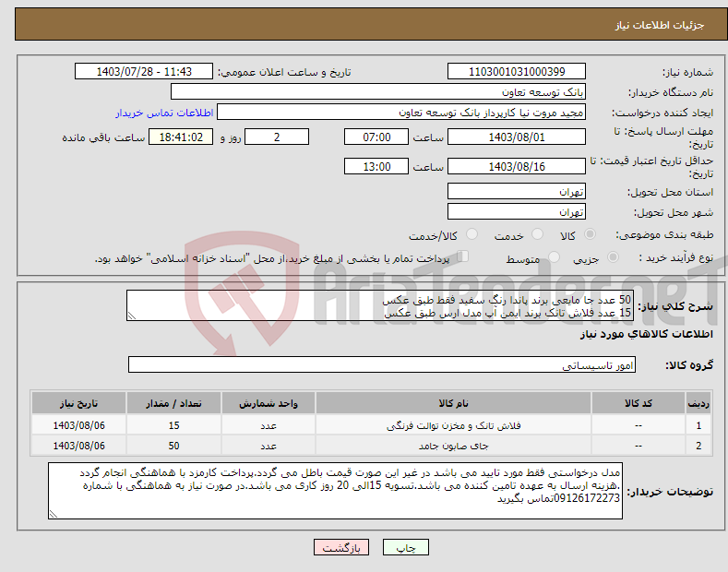Click the remaining time field 18:41:02
Image resolution: width=728 pixels, height=572 pixels.
[181, 137]
